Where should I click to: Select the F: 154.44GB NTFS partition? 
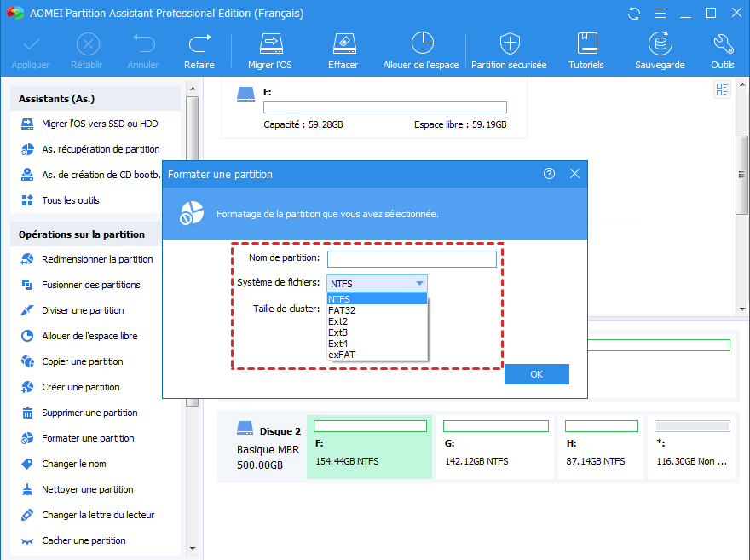click(x=369, y=447)
